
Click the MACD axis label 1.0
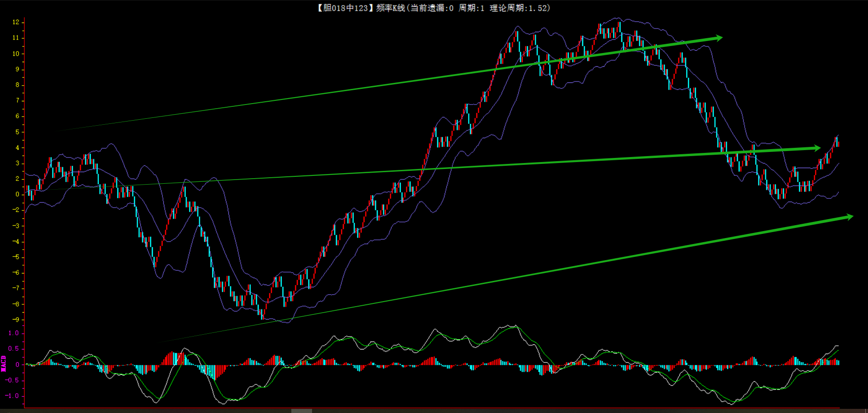(13, 333)
